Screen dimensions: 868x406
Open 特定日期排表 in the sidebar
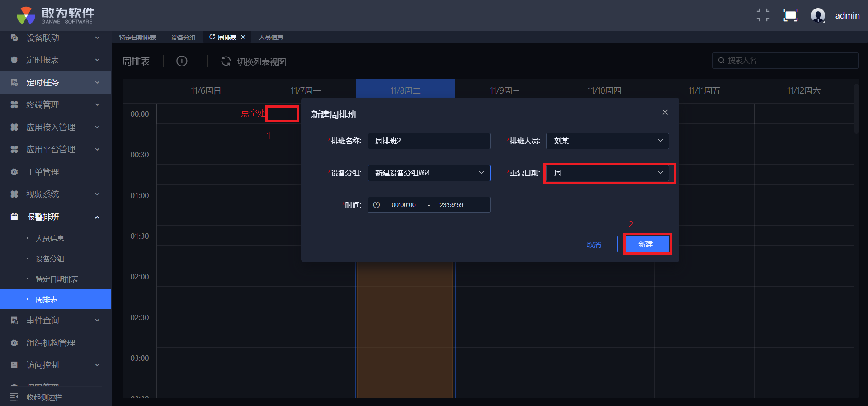(57, 279)
